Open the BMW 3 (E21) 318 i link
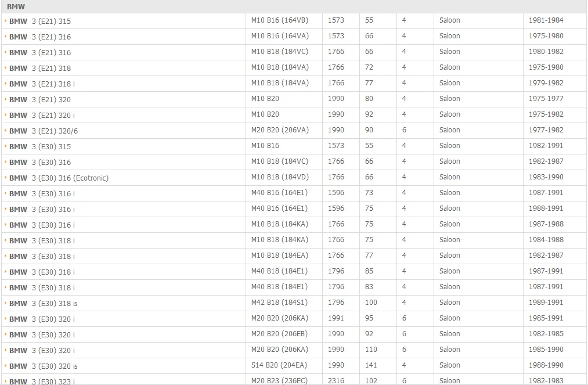The image size is (588, 385). point(42,84)
